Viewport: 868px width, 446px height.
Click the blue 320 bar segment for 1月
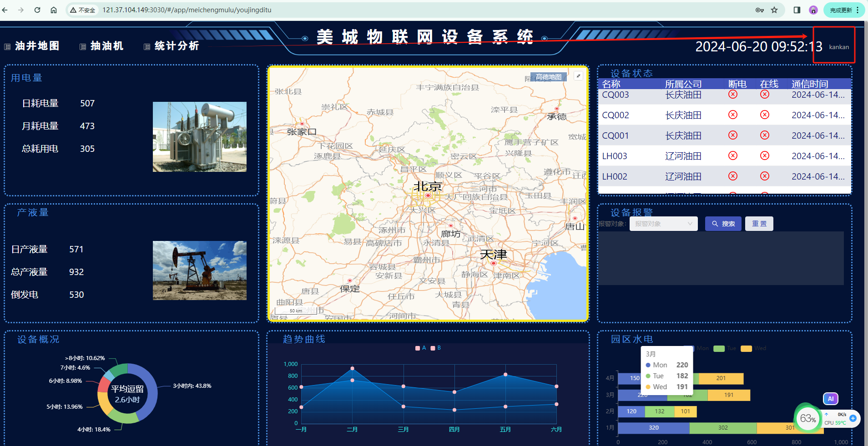point(654,427)
